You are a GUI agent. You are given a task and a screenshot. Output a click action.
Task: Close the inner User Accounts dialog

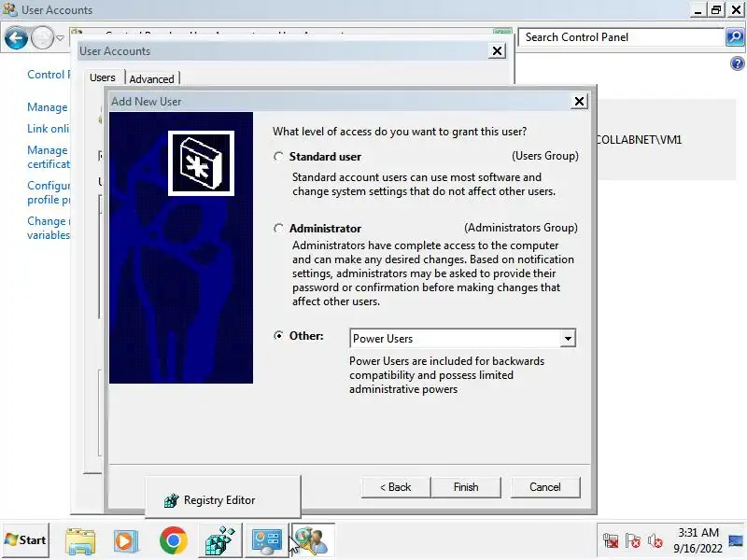(x=497, y=51)
